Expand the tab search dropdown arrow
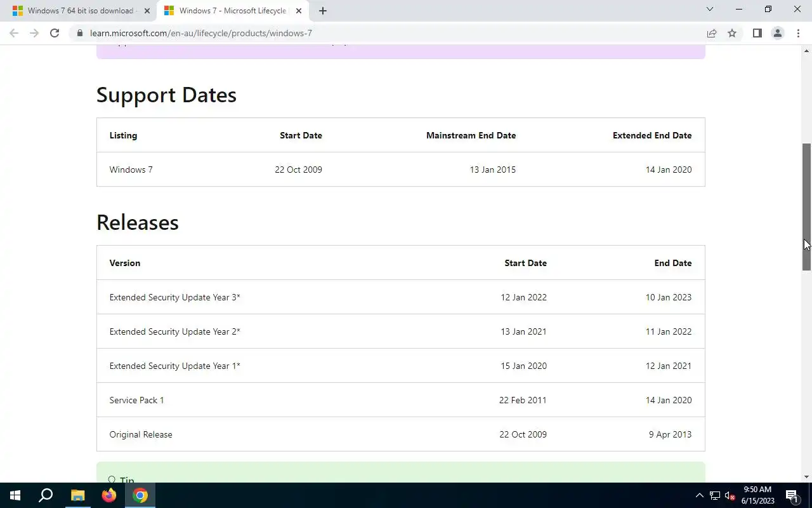The height and width of the screenshot is (508, 812). click(x=710, y=10)
